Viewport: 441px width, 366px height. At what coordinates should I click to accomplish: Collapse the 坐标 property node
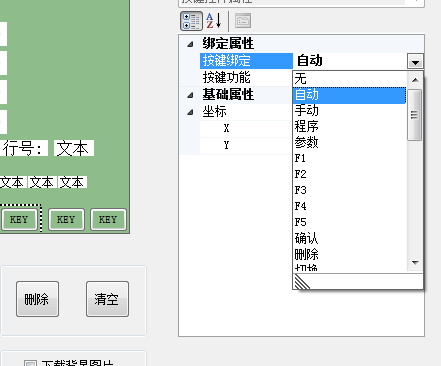tap(190, 112)
